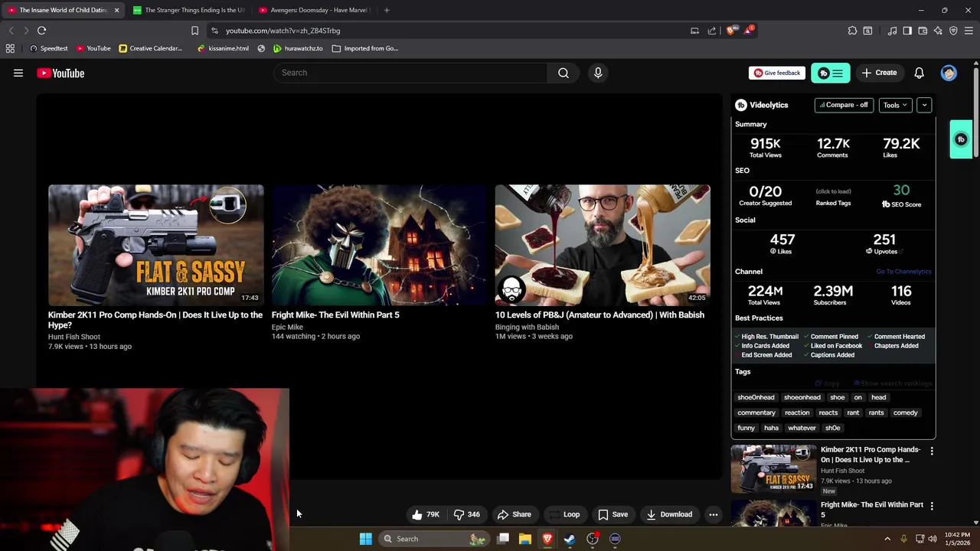Open the Brave Rewards triangle icon
Image resolution: width=980 pixels, height=551 pixels.
tap(749, 31)
